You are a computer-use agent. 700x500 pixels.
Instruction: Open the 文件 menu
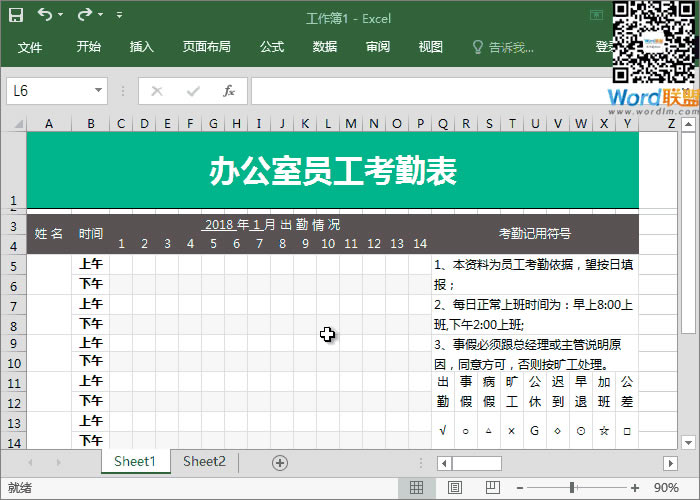click(x=30, y=47)
